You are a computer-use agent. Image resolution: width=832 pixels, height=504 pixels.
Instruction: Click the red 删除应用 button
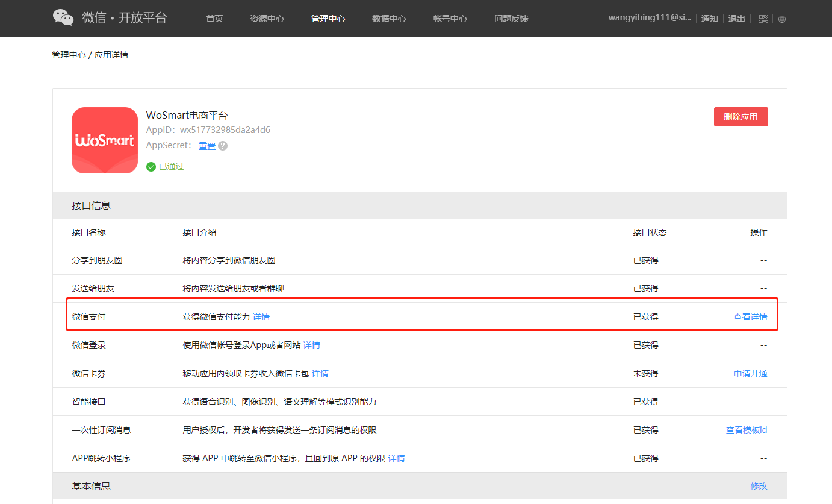[x=740, y=117]
